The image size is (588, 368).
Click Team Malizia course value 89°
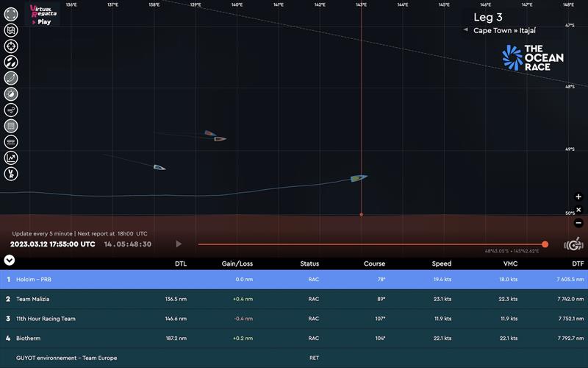click(381, 299)
